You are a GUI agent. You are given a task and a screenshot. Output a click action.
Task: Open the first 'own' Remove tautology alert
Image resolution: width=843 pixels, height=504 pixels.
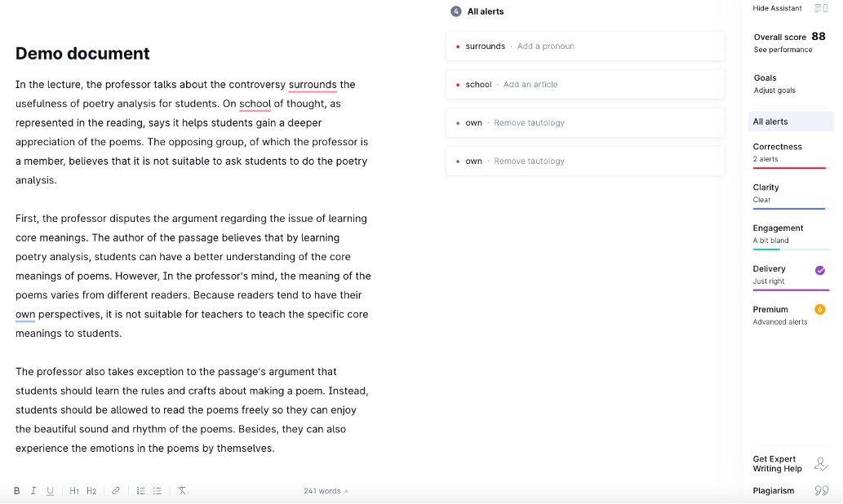pyautogui.click(x=585, y=122)
